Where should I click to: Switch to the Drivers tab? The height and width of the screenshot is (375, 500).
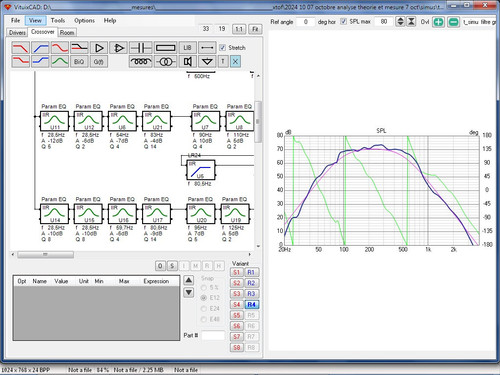(x=17, y=33)
